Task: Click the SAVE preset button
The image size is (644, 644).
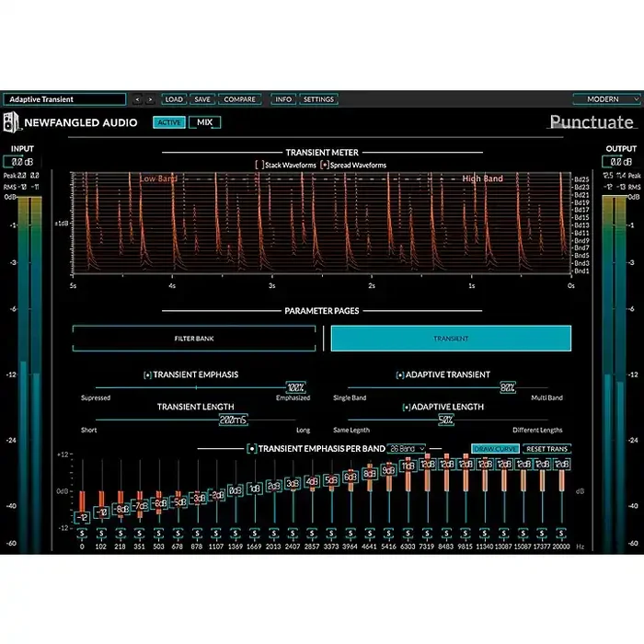Action: 202,99
